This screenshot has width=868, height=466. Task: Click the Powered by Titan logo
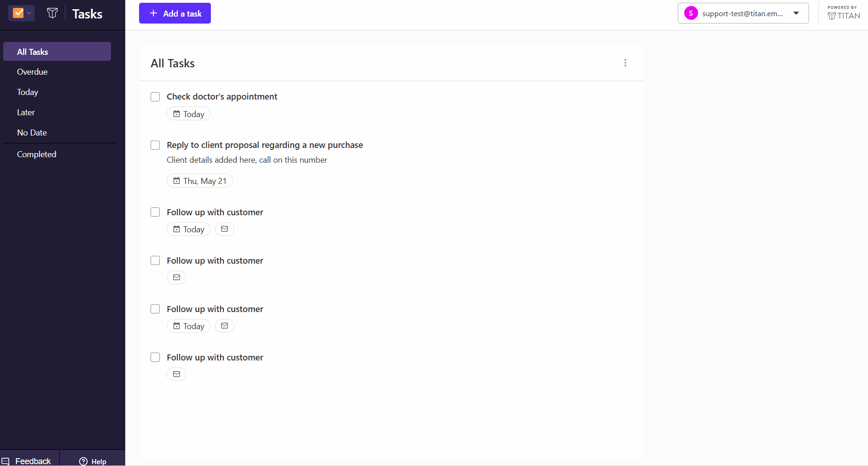[844, 13]
